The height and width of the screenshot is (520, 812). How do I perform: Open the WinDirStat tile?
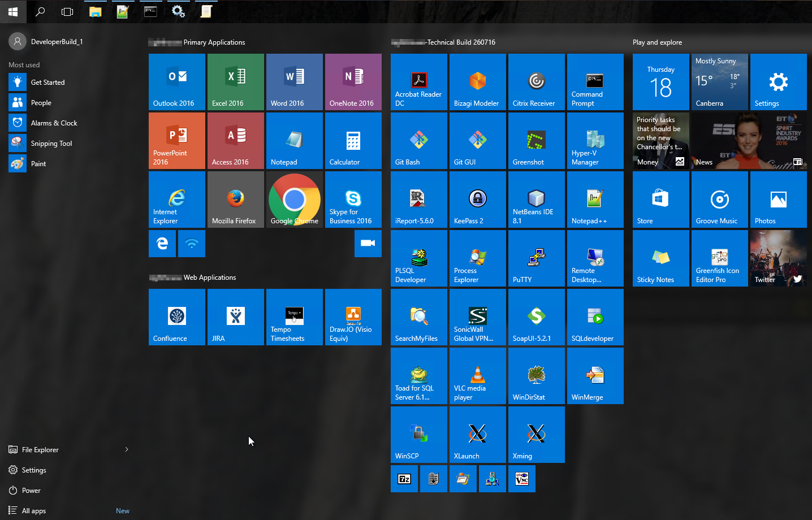[x=537, y=376]
